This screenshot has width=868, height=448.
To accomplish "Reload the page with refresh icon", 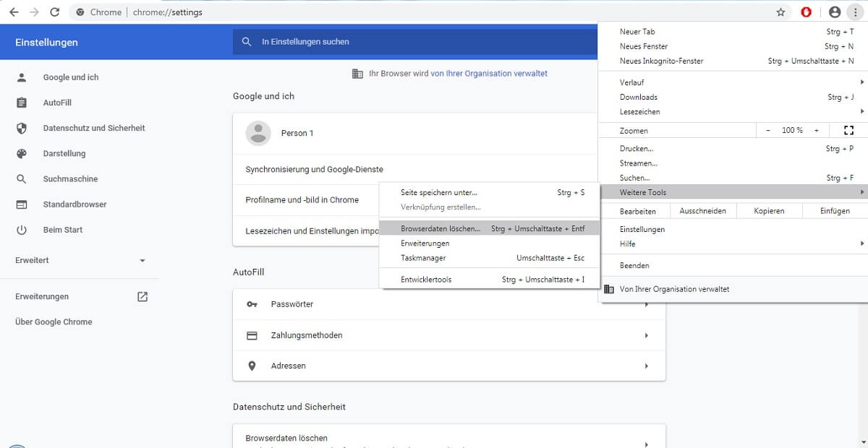I will [55, 12].
